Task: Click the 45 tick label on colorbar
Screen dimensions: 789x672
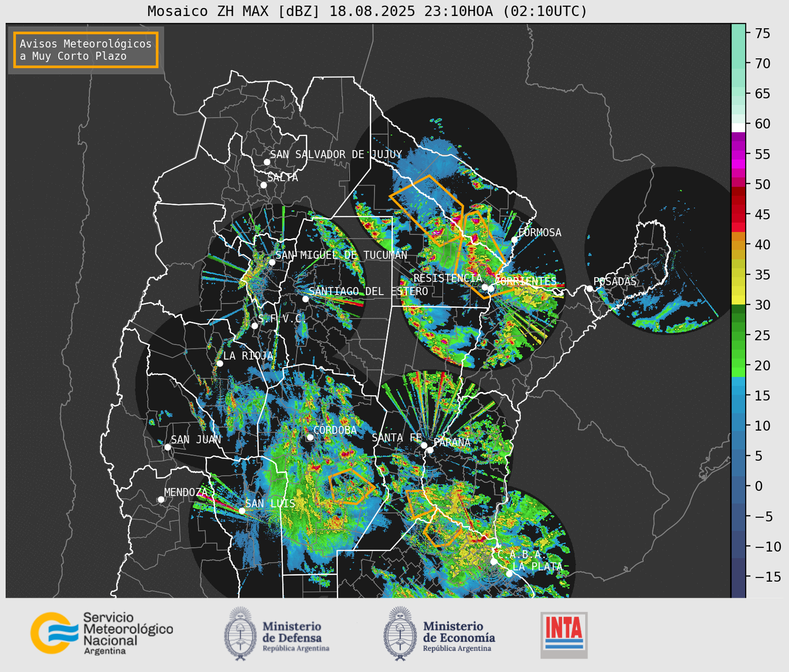Action: click(x=763, y=215)
